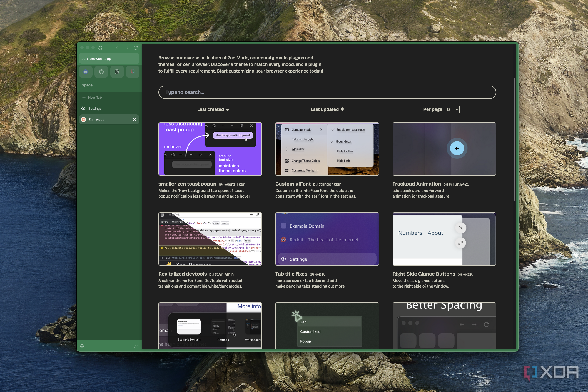Open the smaller zen toast popup thumbnail

click(210, 149)
